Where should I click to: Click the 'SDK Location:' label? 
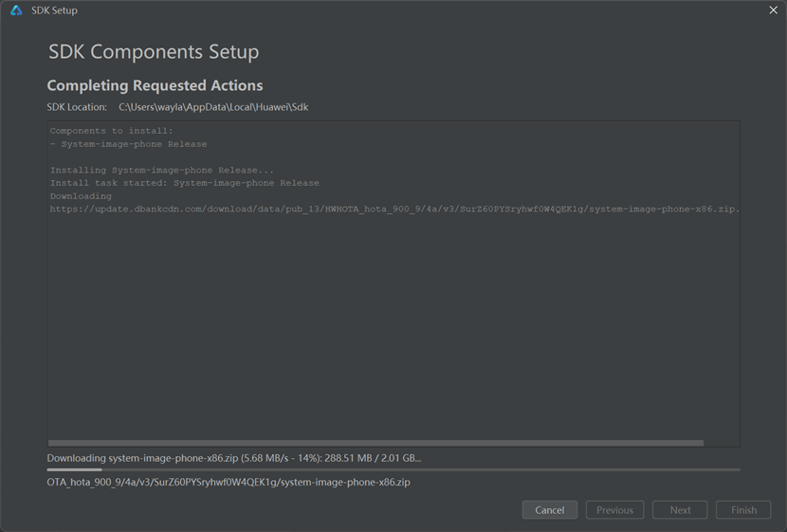[x=77, y=107]
